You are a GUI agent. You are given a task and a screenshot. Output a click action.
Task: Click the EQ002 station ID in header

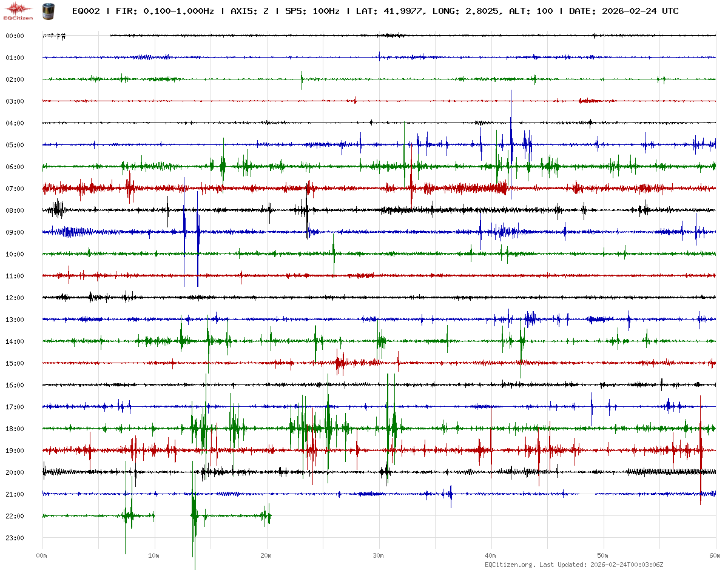86,11
